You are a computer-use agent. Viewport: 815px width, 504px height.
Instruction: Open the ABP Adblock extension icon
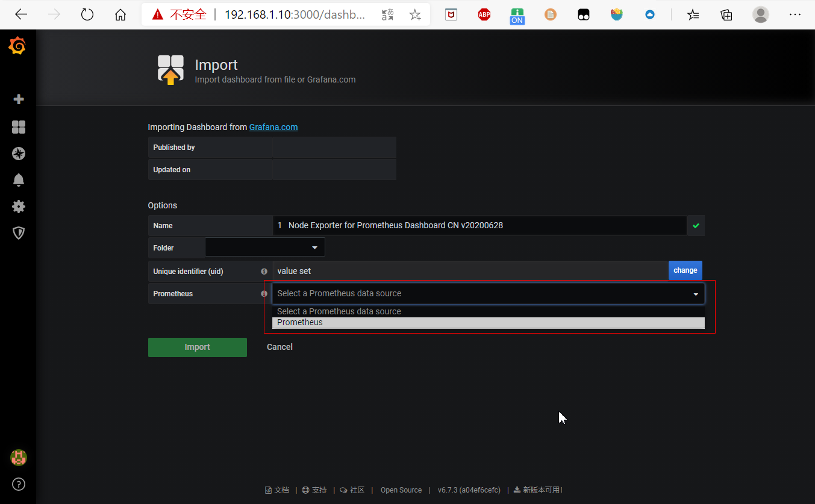pyautogui.click(x=484, y=14)
